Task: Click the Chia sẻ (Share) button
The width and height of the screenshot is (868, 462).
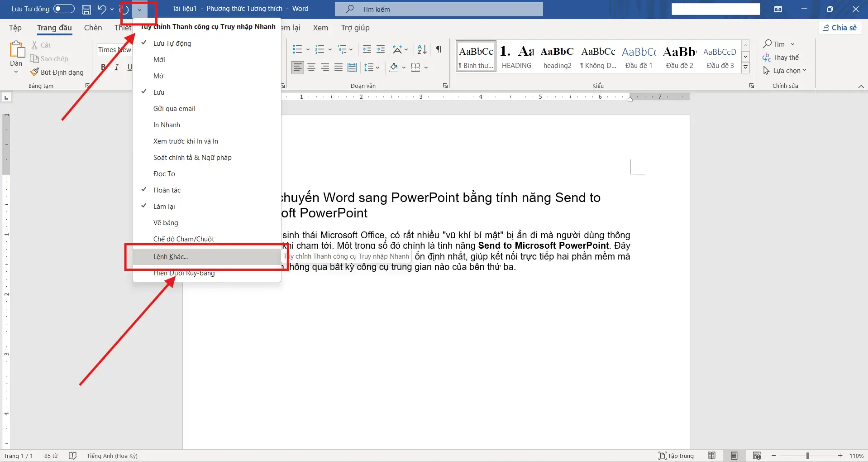Action: tap(840, 28)
